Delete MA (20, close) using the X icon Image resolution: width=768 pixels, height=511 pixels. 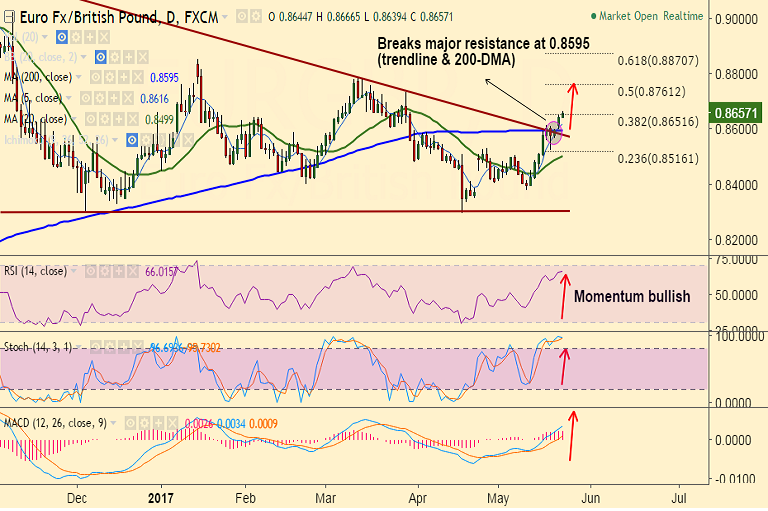click(x=133, y=119)
